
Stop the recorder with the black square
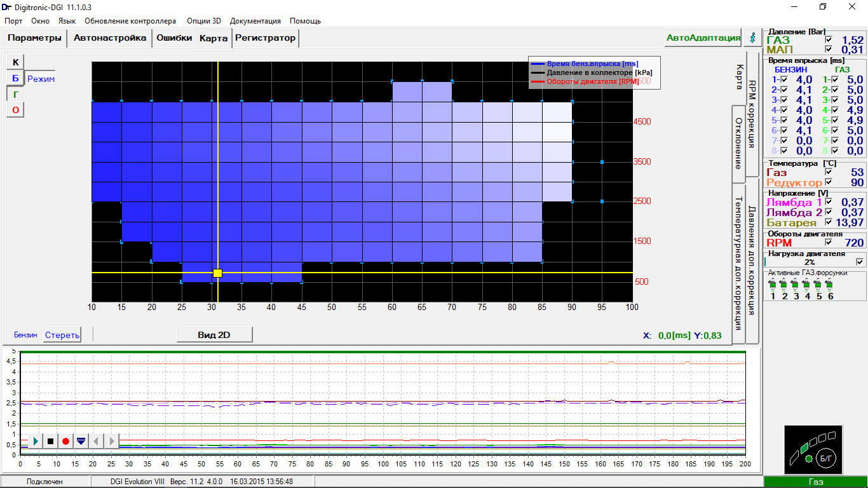point(51,441)
